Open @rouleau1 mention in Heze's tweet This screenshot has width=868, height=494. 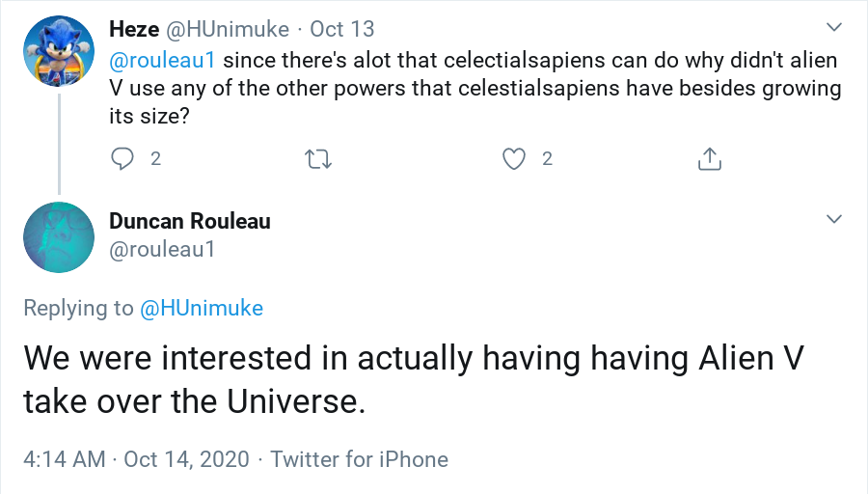[165, 61]
